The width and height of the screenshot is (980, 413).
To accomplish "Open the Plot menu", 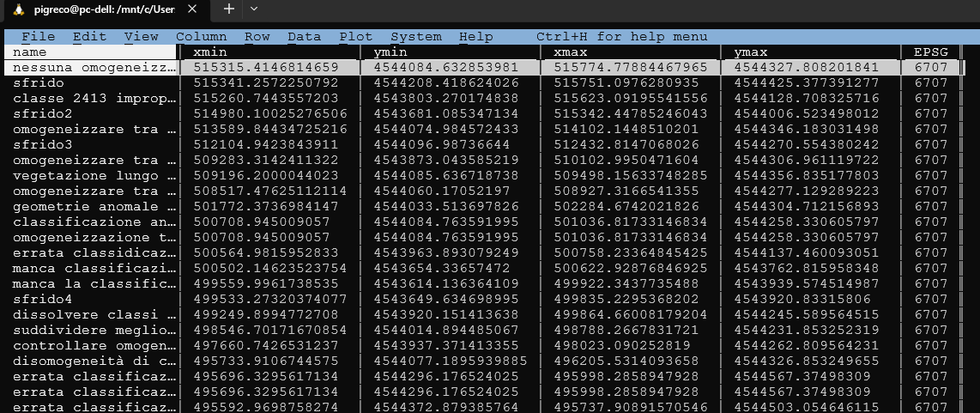I will [x=355, y=37].
